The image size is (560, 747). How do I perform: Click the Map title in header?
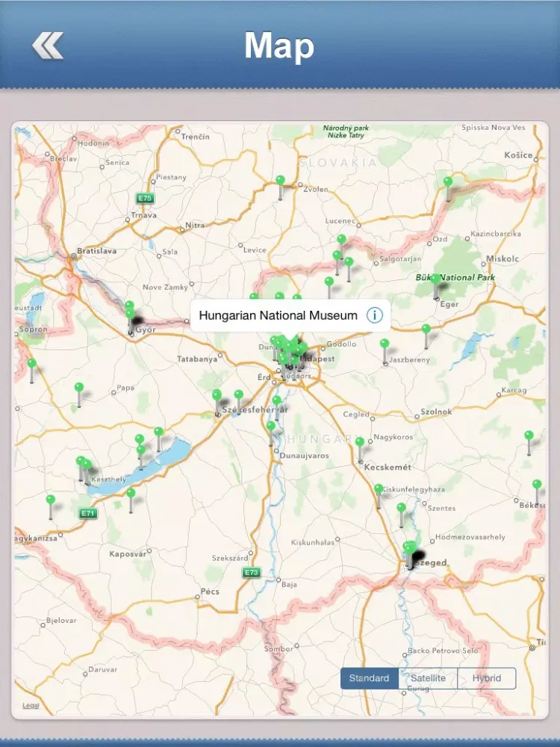(x=279, y=46)
